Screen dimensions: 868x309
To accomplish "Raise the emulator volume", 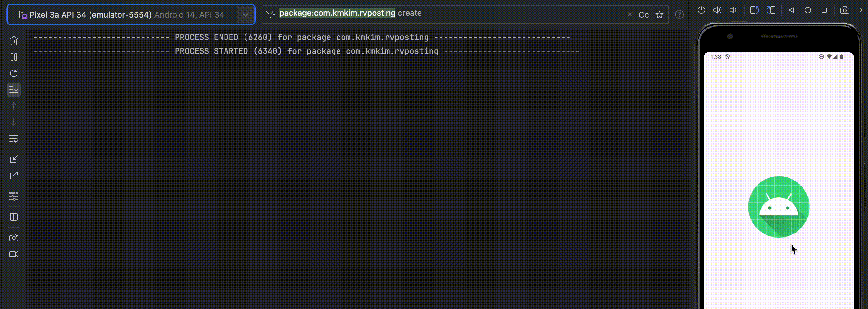I will tap(717, 10).
